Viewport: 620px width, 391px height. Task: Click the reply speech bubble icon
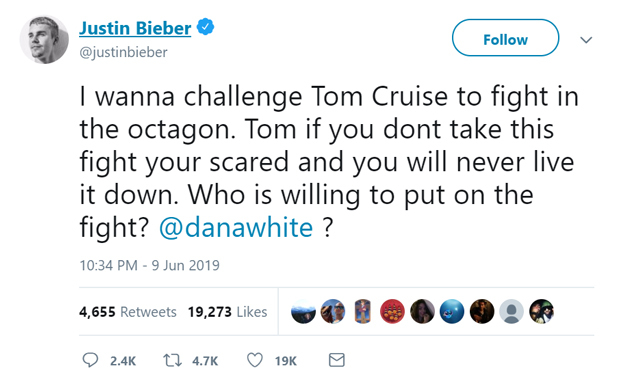click(90, 360)
